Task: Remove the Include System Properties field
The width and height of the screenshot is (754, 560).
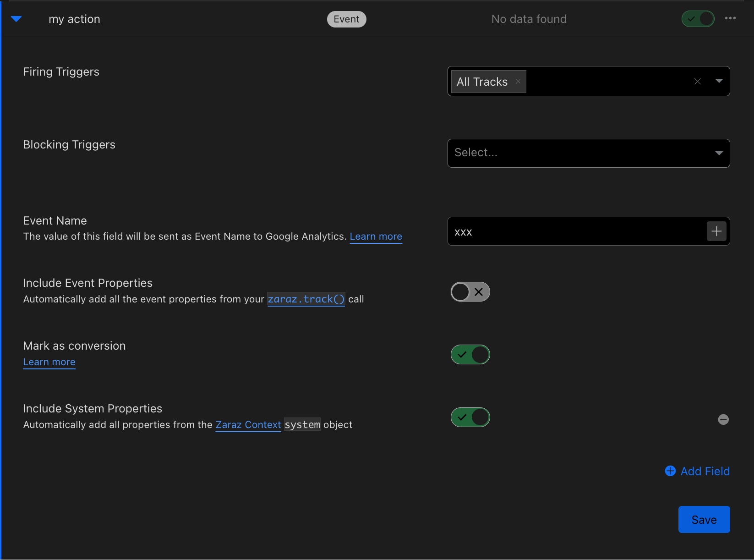Action: pos(723,419)
